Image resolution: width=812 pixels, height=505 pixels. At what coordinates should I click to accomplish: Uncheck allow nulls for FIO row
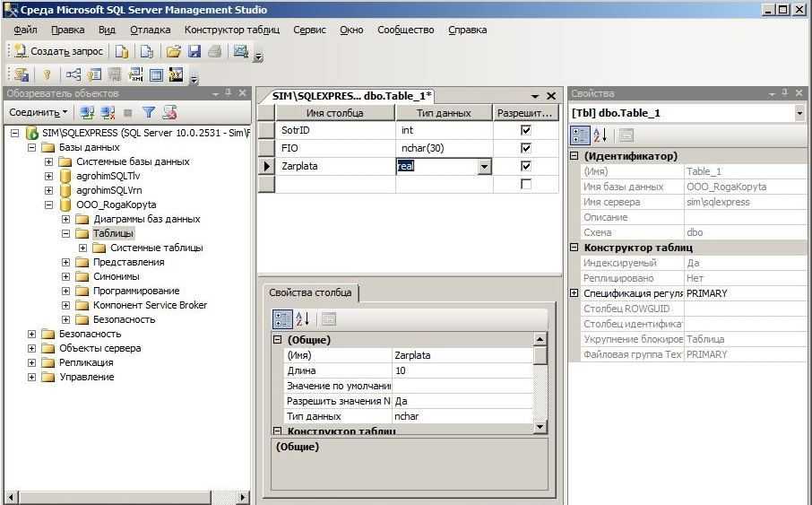click(525, 148)
